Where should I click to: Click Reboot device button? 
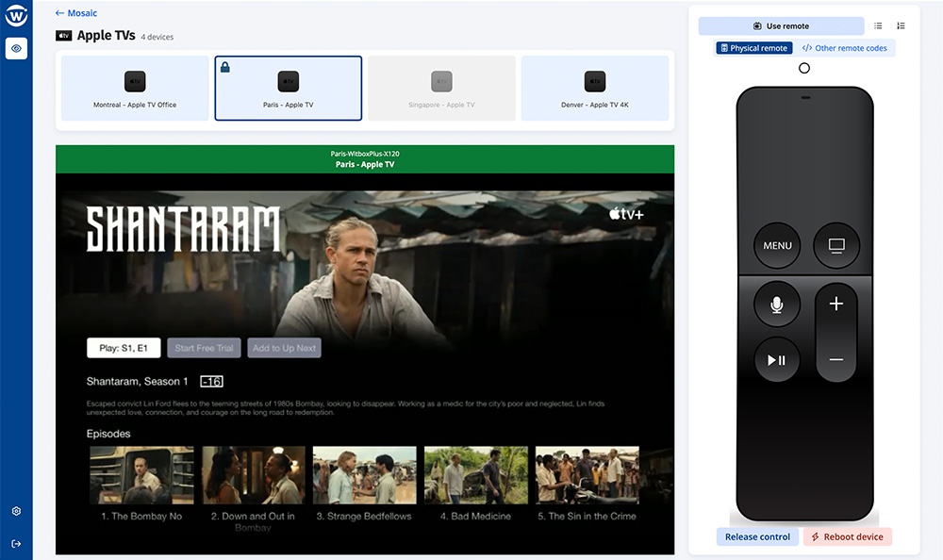click(x=848, y=536)
